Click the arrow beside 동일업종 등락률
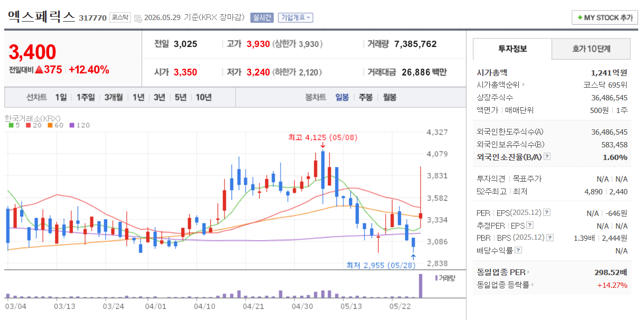This screenshot has height=320, width=644. tap(532, 285)
